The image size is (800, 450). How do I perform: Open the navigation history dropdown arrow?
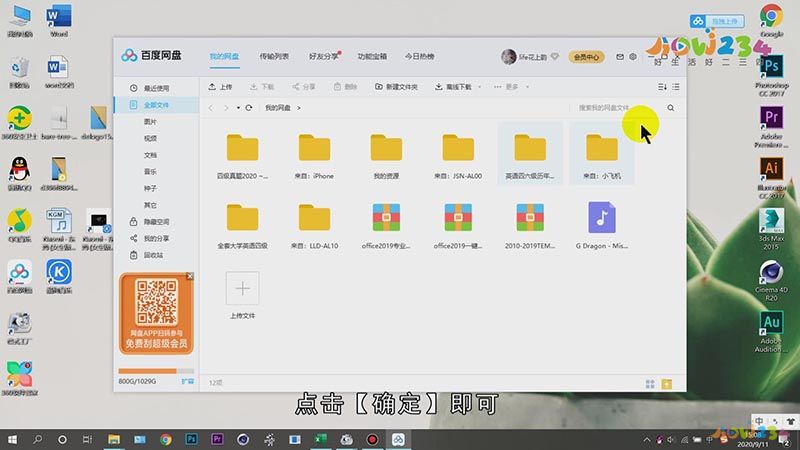coord(238,108)
